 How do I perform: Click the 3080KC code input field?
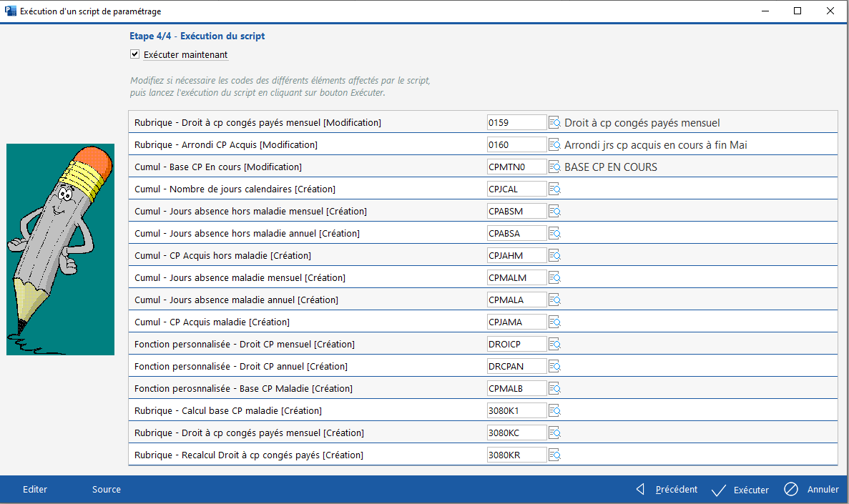[x=516, y=433]
